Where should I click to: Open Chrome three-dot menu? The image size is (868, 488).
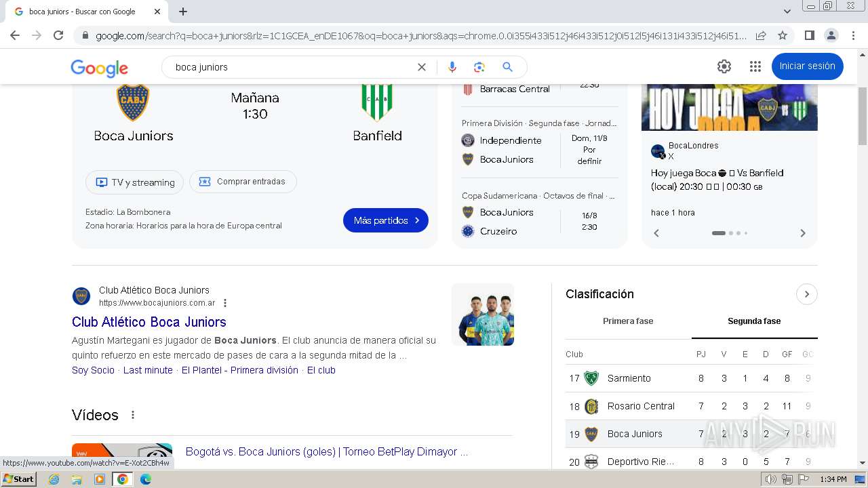pyautogui.click(x=853, y=35)
